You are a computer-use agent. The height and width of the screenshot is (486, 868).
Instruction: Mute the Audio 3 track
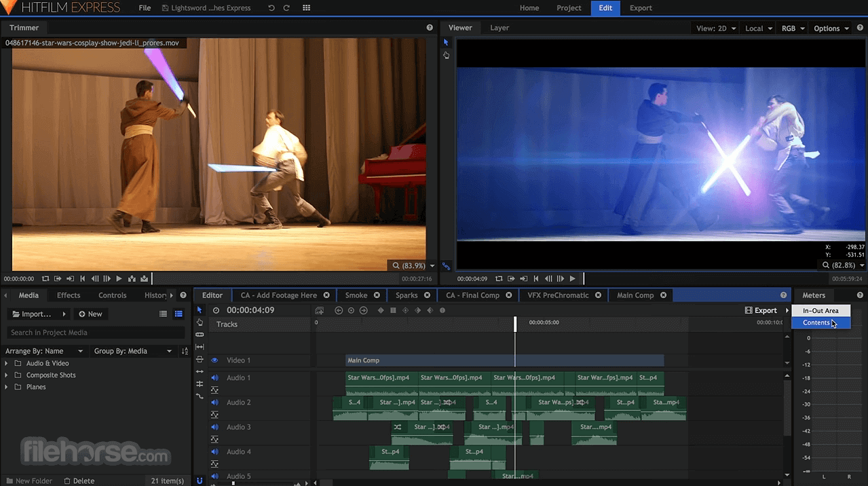point(214,427)
